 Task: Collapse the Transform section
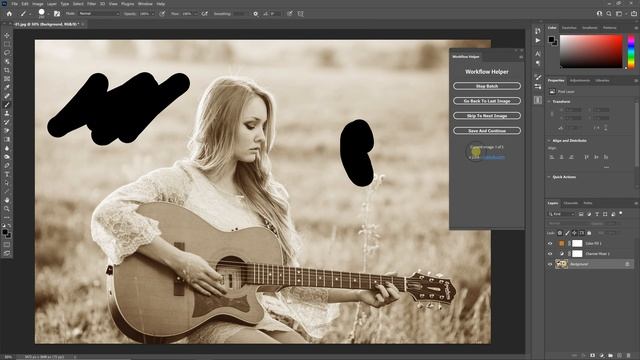point(549,102)
